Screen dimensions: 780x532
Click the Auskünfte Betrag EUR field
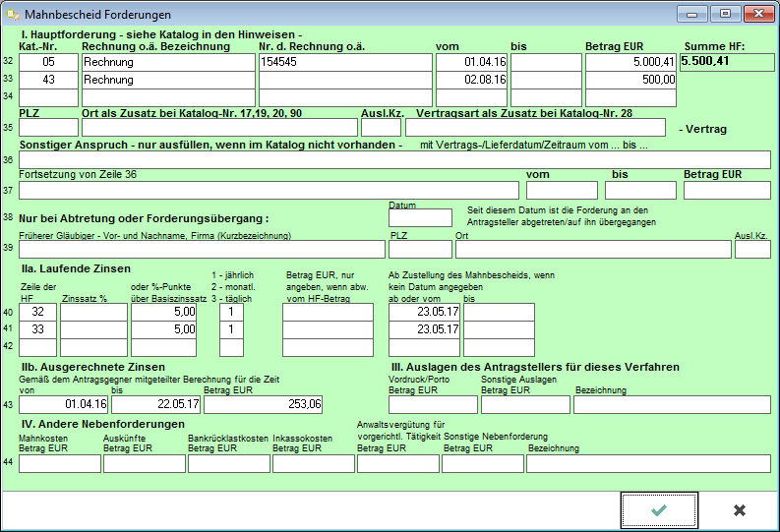pyautogui.click(x=145, y=464)
